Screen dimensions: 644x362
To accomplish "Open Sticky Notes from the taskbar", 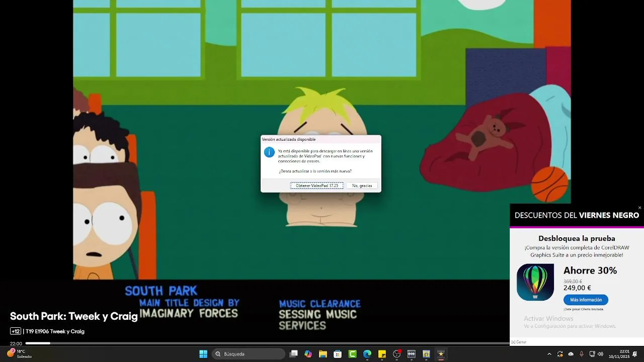I will click(382, 354).
